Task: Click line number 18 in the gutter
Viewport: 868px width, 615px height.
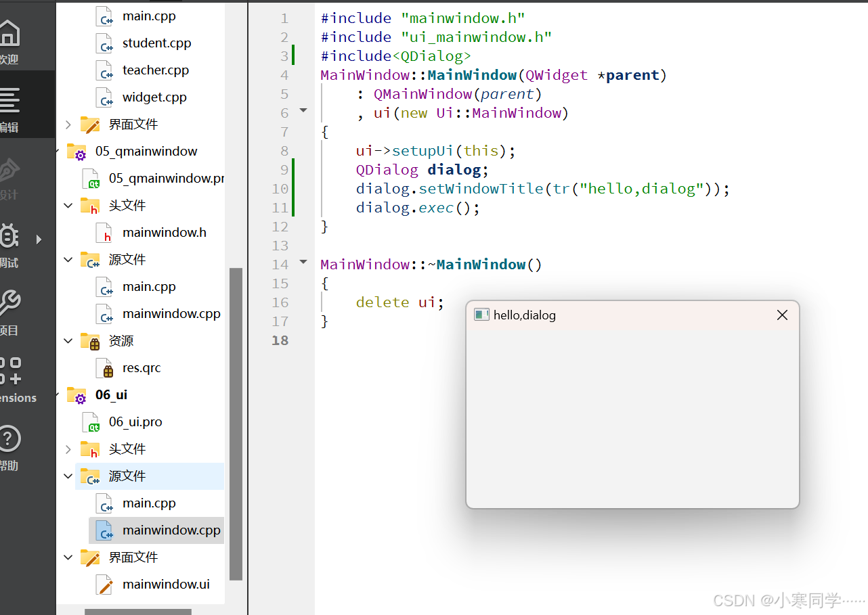Action: [280, 340]
